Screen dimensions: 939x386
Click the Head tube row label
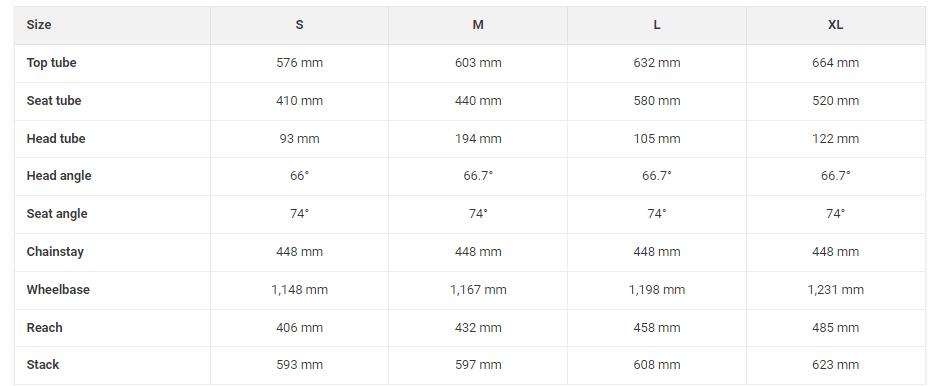[56, 139]
